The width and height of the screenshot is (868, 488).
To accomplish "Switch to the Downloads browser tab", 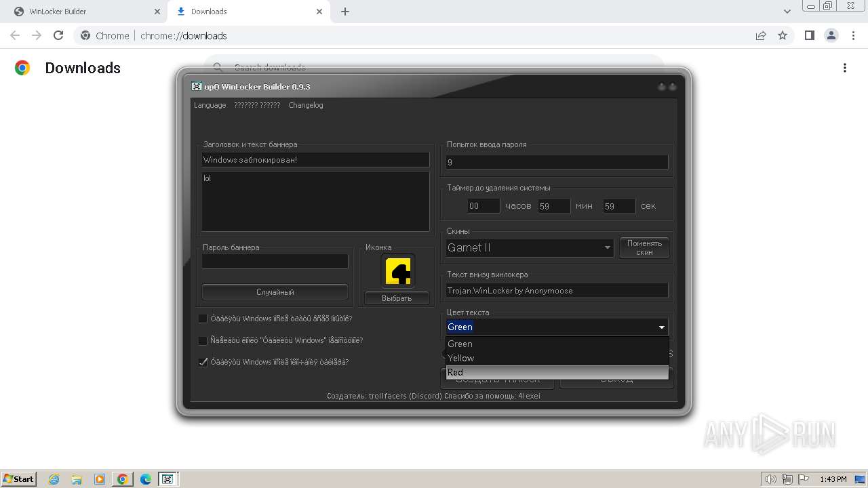I will pos(249,12).
